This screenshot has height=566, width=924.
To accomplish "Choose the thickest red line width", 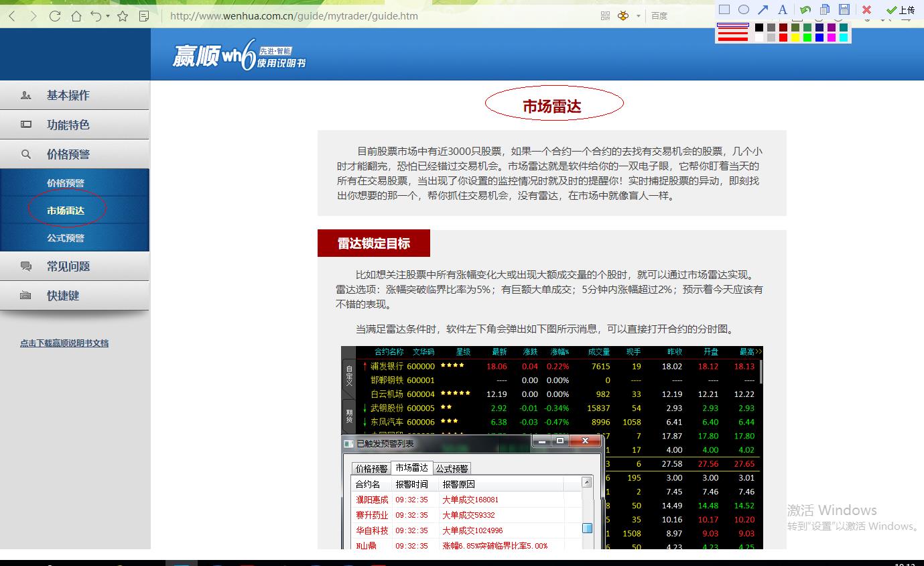I will (x=732, y=38).
